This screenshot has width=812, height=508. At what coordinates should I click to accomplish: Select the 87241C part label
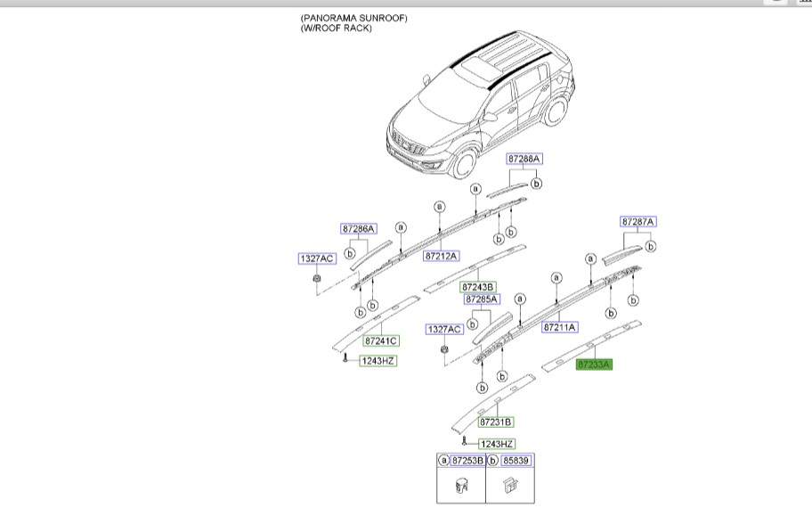pos(380,340)
